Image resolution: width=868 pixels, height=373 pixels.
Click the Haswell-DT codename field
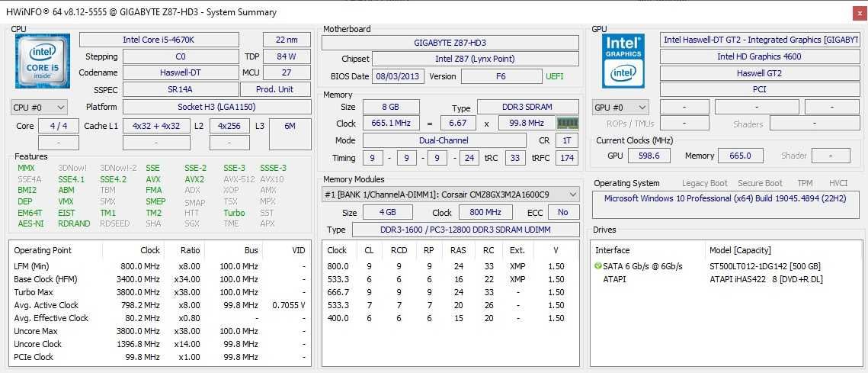[181, 72]
